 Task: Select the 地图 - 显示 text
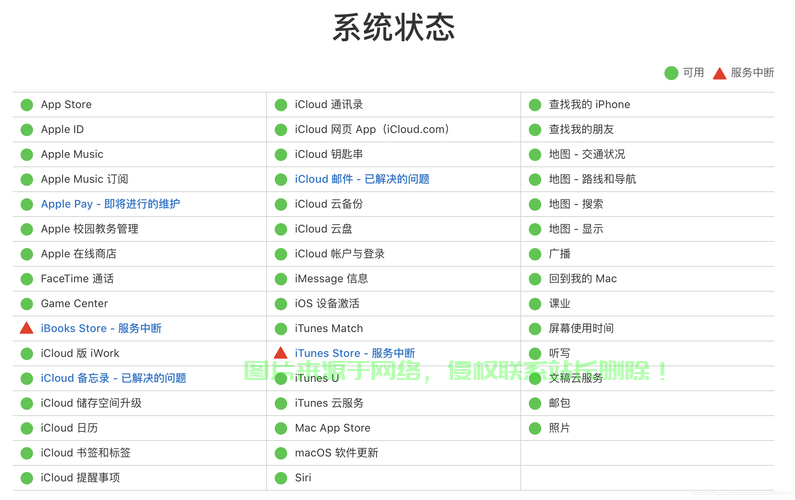(576, 229)
